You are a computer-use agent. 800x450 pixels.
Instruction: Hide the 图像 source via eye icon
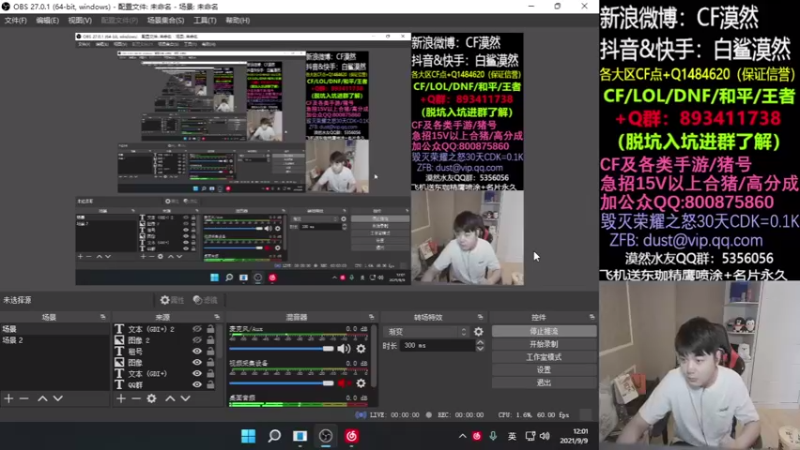(x=197, y=362)
